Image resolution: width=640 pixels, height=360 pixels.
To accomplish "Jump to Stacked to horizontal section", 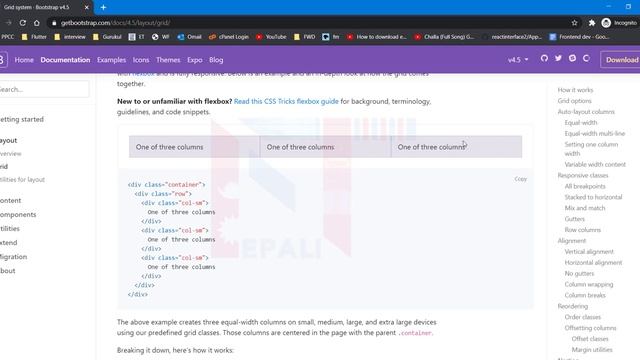I will (593, 197).
